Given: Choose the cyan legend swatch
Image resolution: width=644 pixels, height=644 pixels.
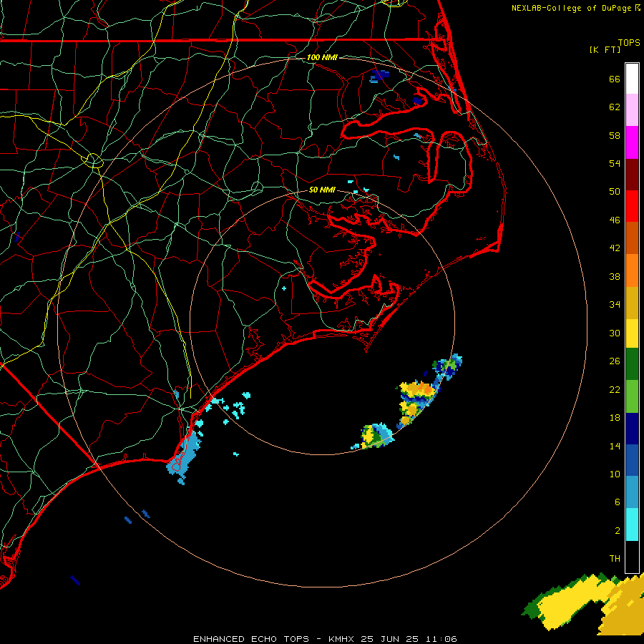Looking at the screenshot, I should 632,525.
